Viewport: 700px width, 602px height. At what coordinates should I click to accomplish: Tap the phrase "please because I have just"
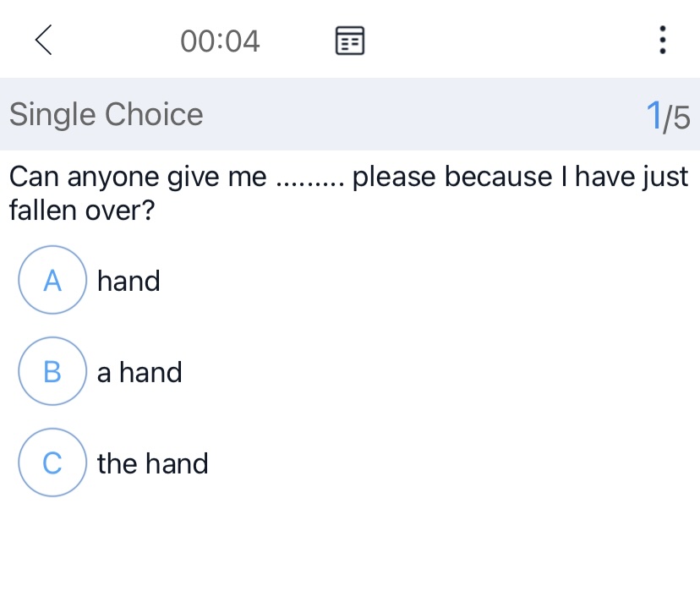tap(521, 178)
